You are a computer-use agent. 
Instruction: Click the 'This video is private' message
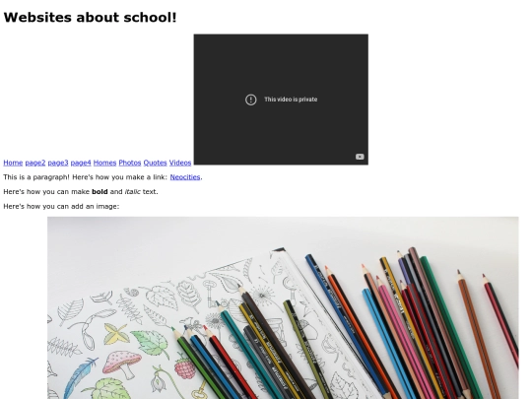[x=291, y=100]
